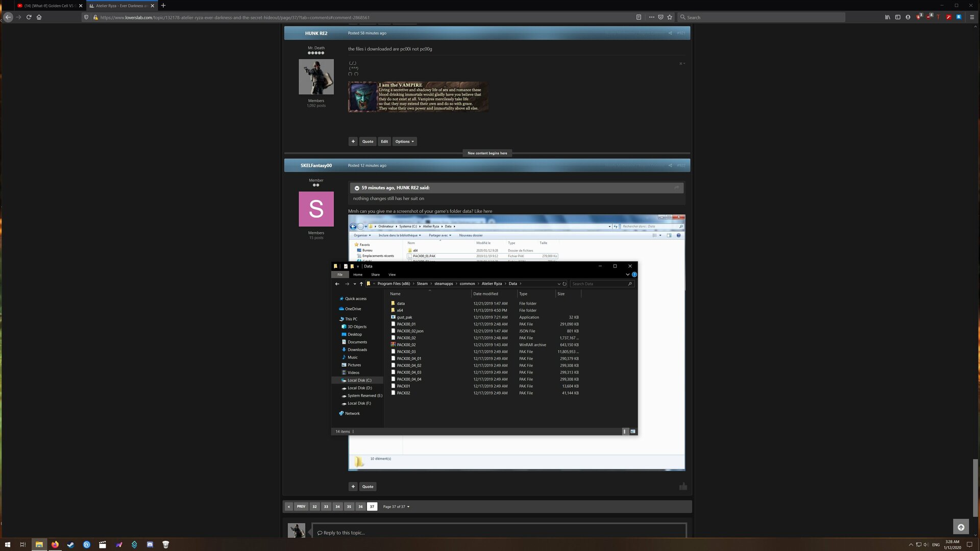
Task: Sort files by Size column
Action: [561, 294]
